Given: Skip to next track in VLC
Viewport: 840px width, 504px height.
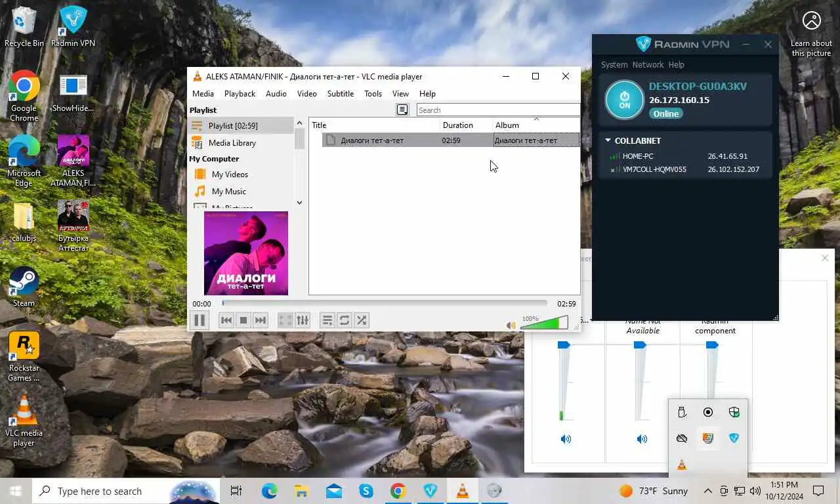Looking at the screenshot, I should coord(261,320).
